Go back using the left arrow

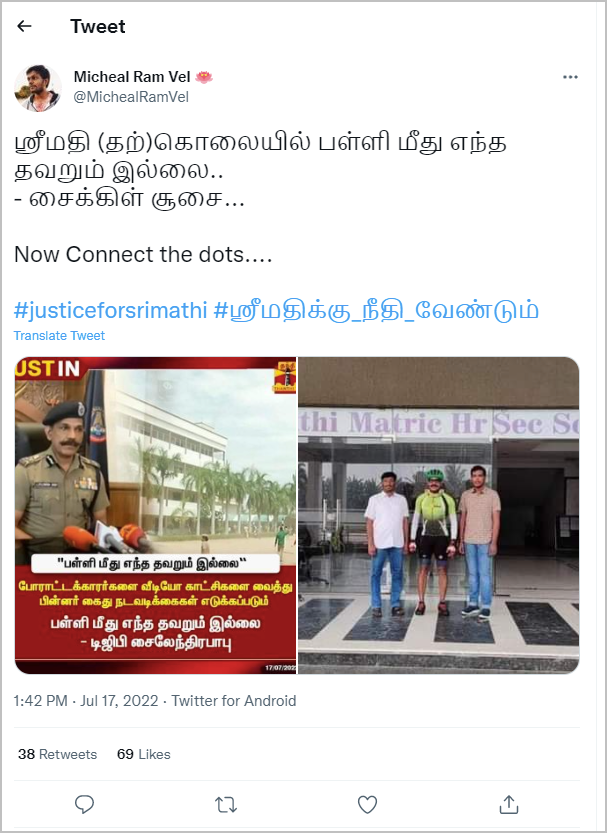(x=24, y=26)
